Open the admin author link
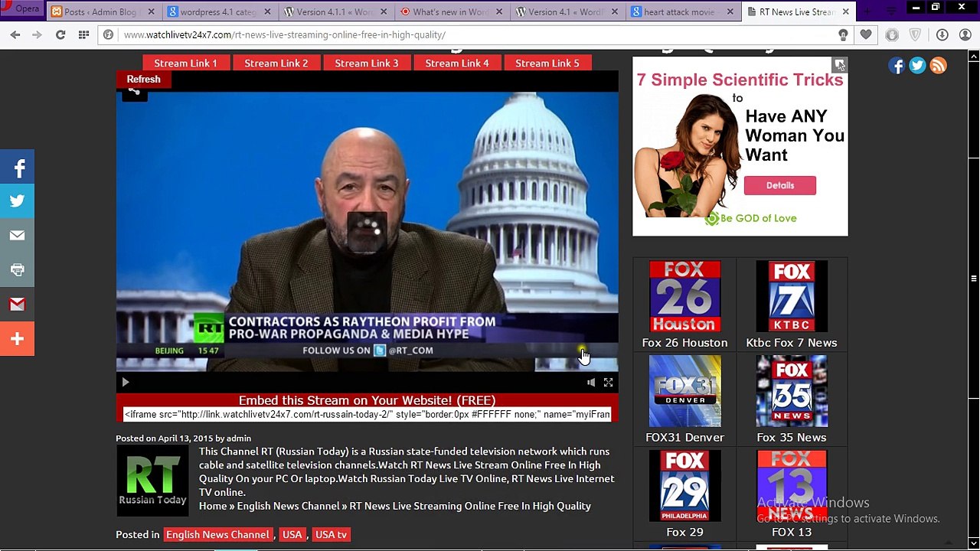The image size is (980, 551). [239, 439]
